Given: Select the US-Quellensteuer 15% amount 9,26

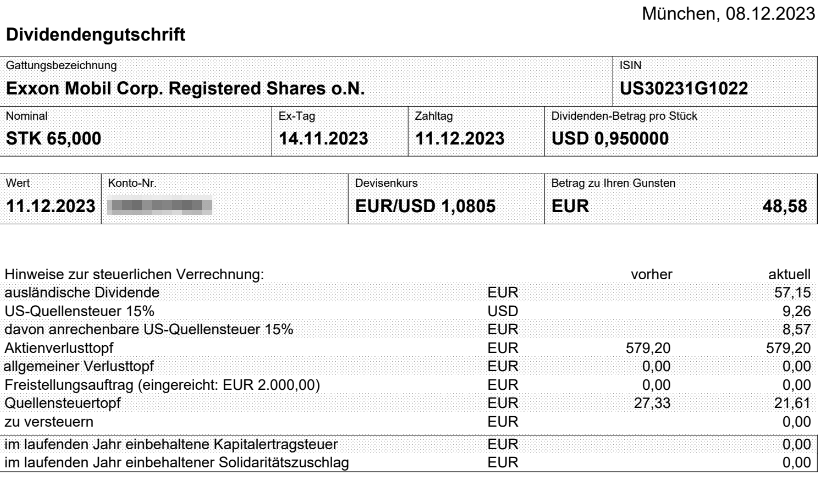Looking at the screenshot, I should point(797,311).
